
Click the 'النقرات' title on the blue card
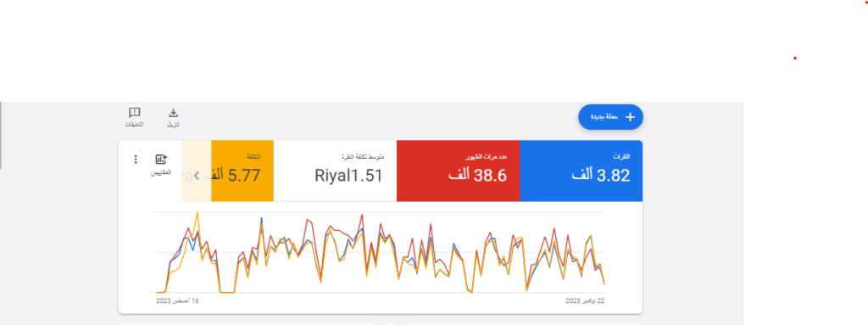point(622,157)
